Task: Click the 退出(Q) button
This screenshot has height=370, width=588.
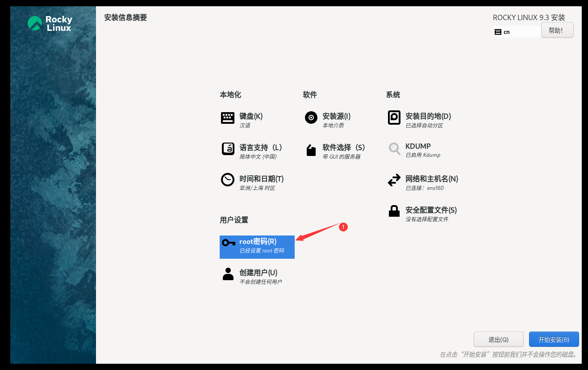Action: click(x=498, y=339)
